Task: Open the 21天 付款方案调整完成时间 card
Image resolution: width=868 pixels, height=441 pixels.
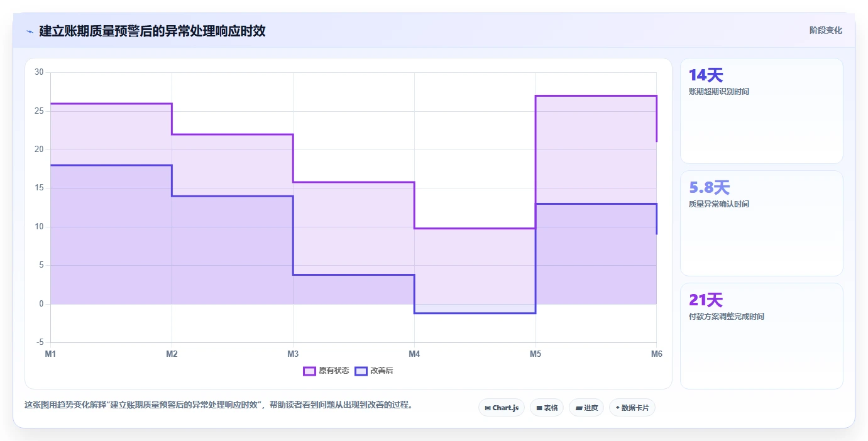Action: pos(762,335)
